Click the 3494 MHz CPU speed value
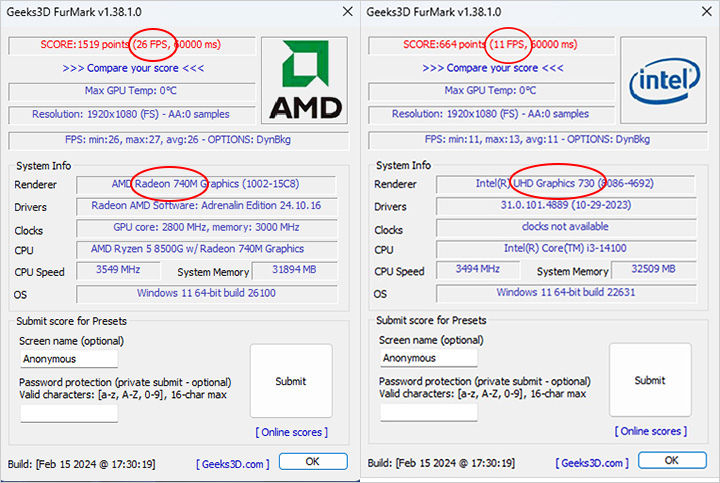 click(x=478, y=270)
